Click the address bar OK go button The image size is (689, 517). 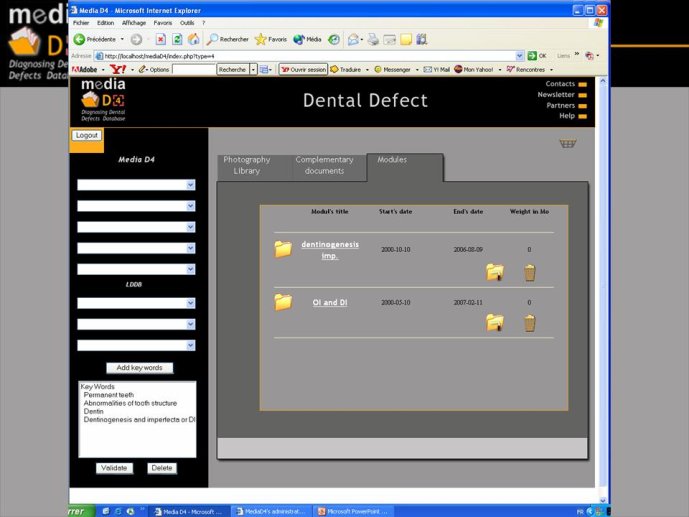click(537, 56)
